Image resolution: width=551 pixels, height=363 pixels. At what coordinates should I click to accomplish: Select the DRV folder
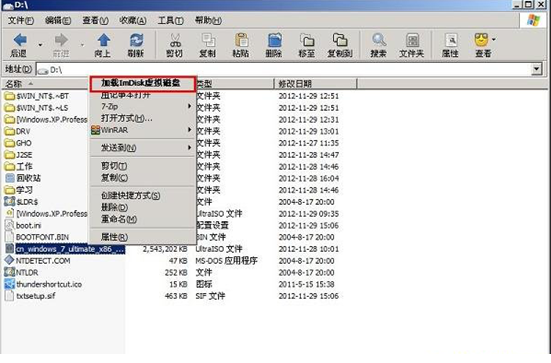(18, 131)
